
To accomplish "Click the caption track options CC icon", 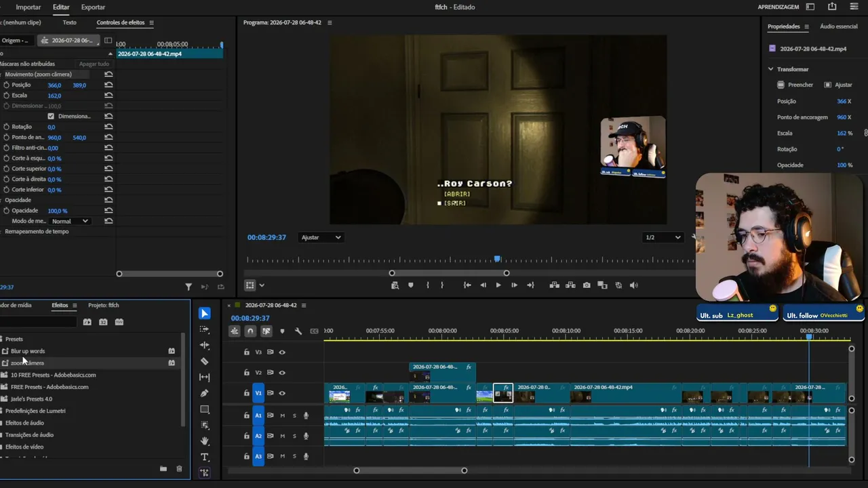I will (x=314, y=331).
